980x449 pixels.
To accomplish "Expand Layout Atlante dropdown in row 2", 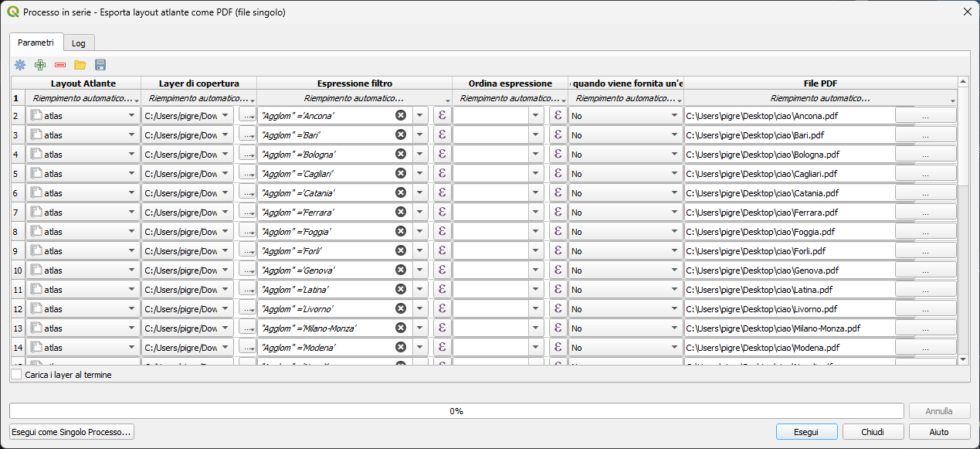I will coord(131,115).
